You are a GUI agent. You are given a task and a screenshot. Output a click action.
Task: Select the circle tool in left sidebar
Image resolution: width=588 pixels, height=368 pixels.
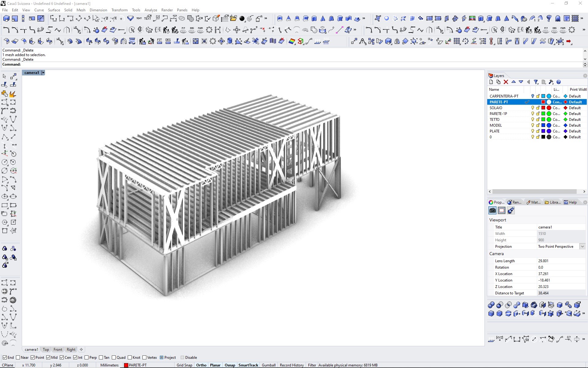click(5, 162)
